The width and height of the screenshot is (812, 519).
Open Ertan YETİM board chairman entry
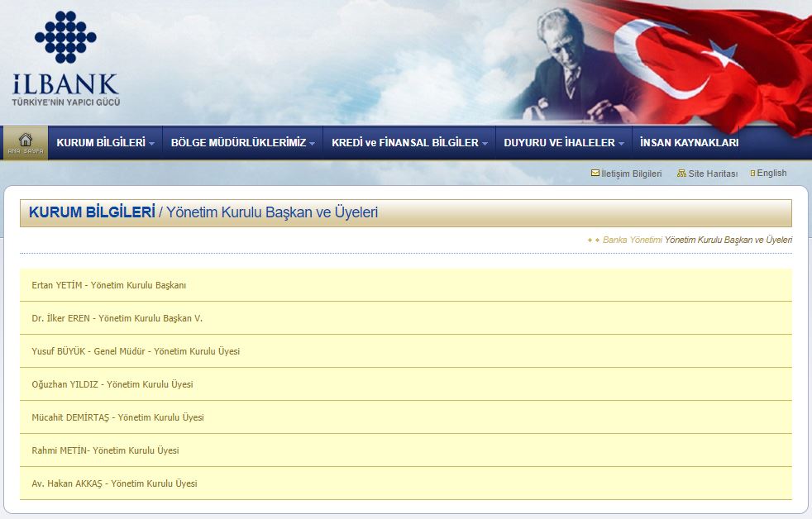(x=109, y=285)
